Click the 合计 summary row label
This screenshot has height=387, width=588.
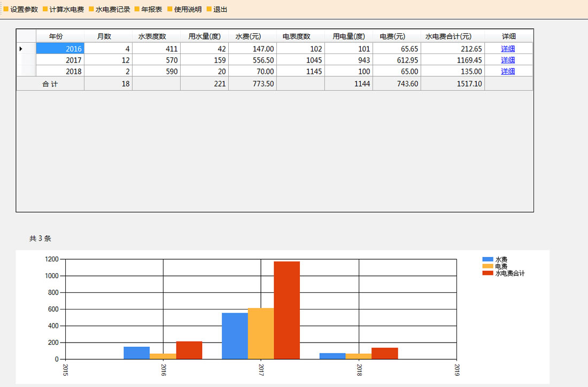click(x=50, y=83)
